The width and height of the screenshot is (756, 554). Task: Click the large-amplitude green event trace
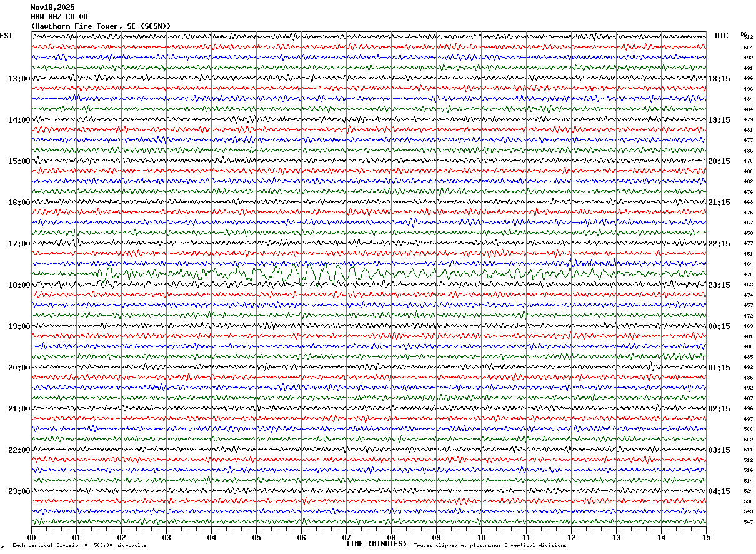(x=369, y=273)
